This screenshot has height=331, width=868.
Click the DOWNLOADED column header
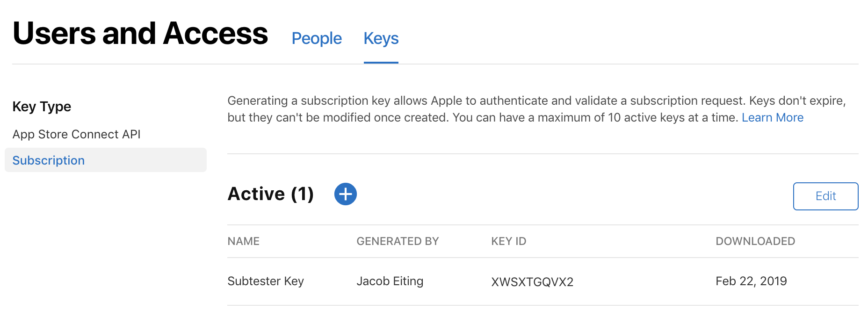755,241
